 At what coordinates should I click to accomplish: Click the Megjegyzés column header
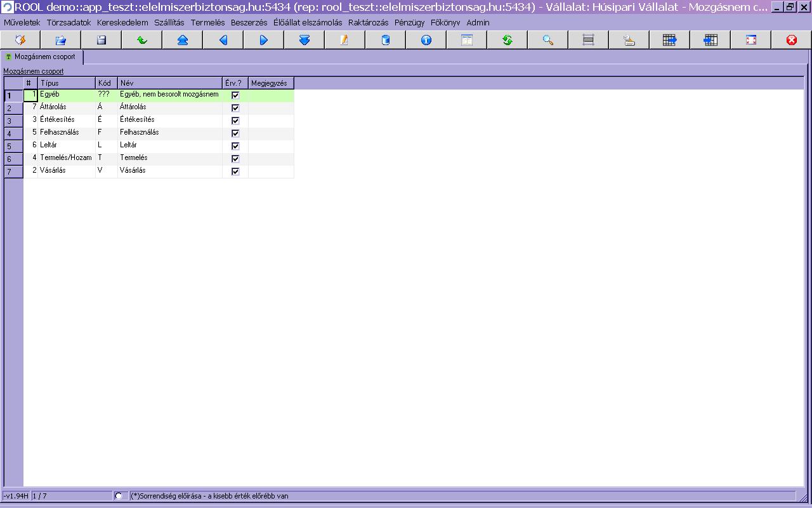(271, 83)
